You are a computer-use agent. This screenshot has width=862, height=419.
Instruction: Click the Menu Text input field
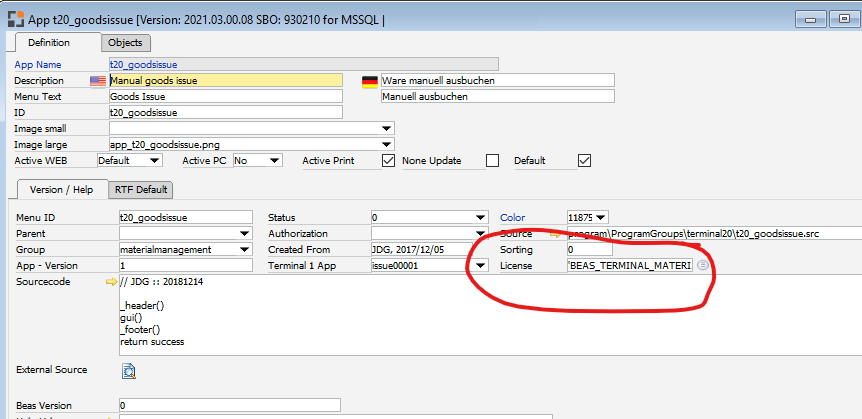(225, 97)
